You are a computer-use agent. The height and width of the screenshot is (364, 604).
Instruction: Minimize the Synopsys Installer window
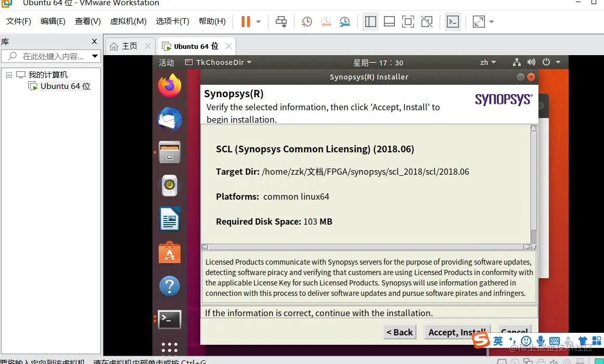click(x=520, y=77)
